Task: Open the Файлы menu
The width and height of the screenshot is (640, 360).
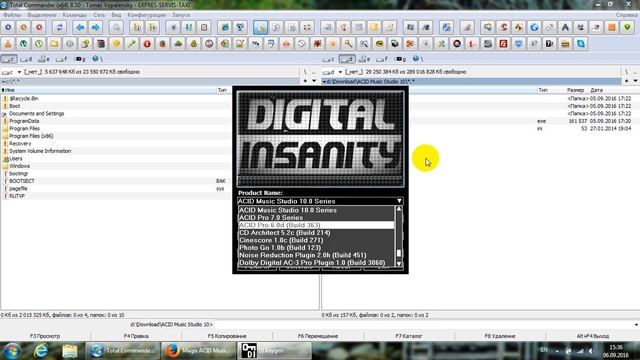Action: [x=12, y=15]
